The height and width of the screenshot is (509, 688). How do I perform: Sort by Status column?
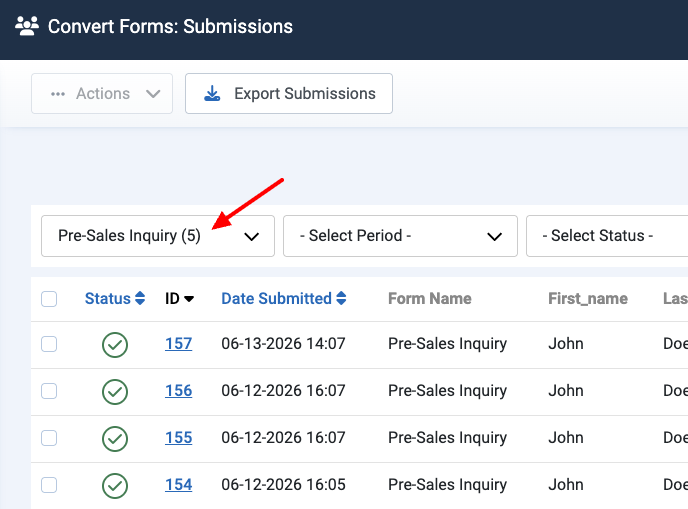115,298
